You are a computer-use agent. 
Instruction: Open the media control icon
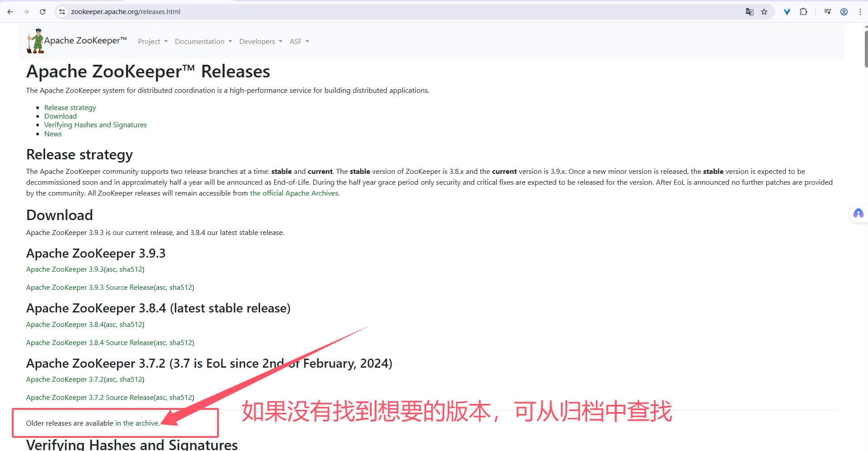click(x=828, y=12)
